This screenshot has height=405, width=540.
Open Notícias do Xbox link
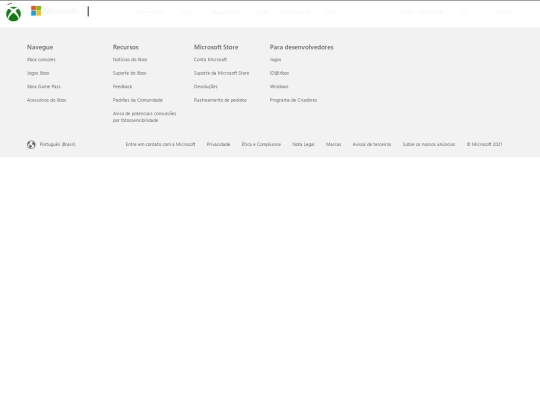[x=130, y=60]
